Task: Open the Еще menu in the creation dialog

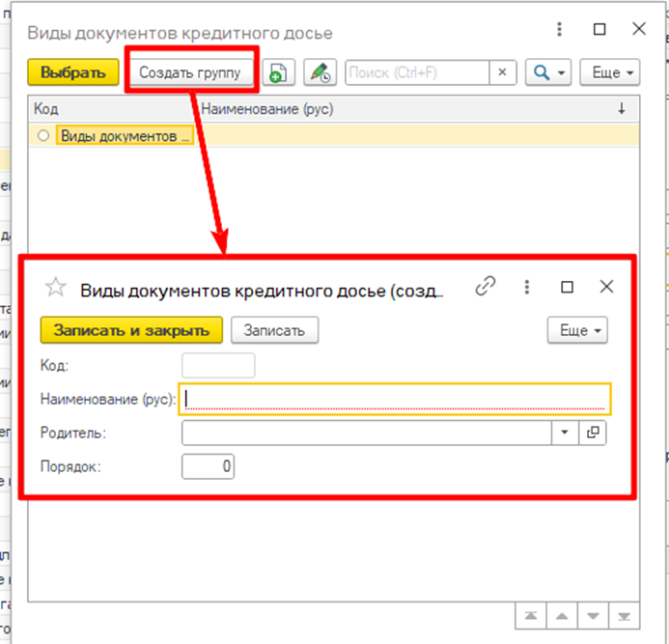Action: coord(577,330)
